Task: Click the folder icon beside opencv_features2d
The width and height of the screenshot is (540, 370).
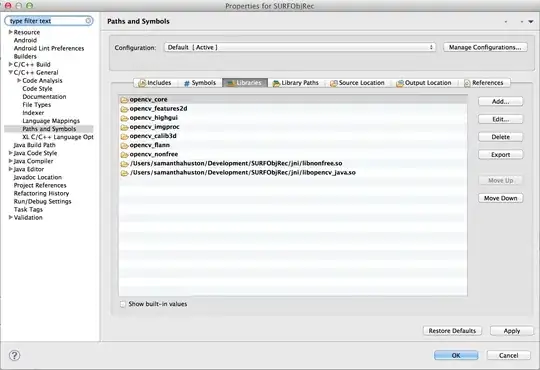Action: [124, 109]
